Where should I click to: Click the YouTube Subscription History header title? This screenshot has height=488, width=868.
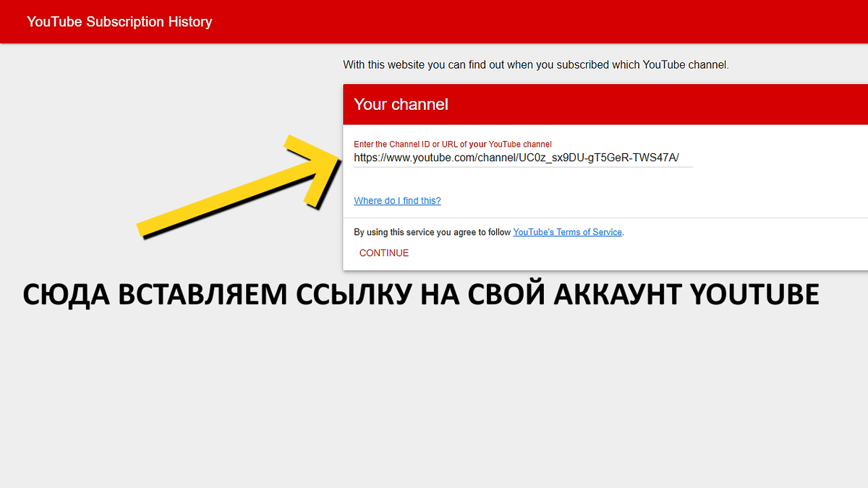pos(119,22)
